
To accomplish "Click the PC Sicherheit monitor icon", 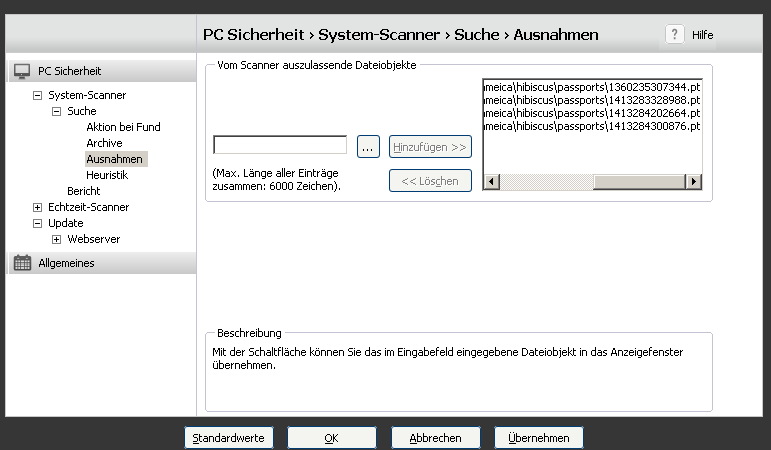I will pyautogui.click(x=22, y=71).
